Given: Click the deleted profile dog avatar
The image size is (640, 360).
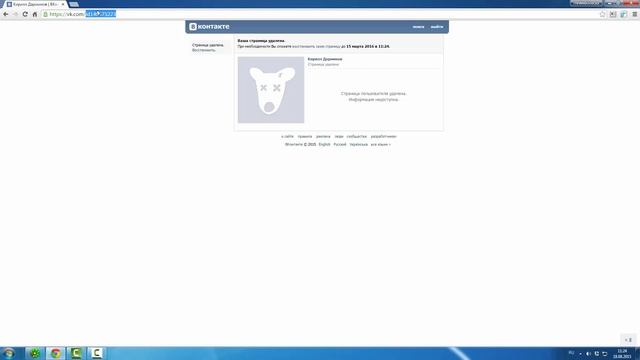Looking at the screenshot, I should pyautogui.click(x=271, y=90).
